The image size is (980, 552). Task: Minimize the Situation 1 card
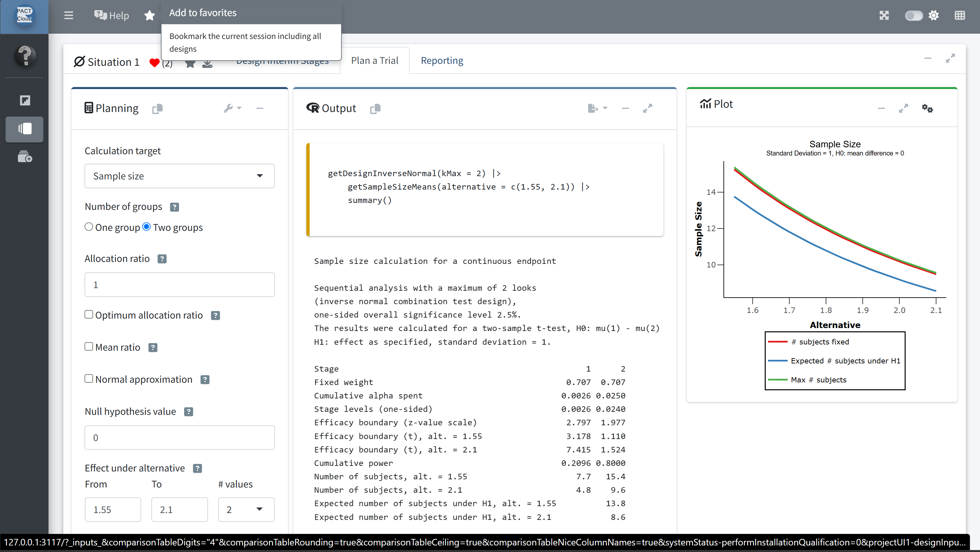pos(928,58)
